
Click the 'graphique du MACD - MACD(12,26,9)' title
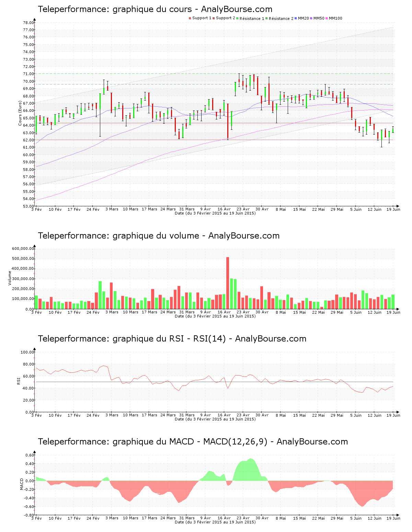click(193, 442)
